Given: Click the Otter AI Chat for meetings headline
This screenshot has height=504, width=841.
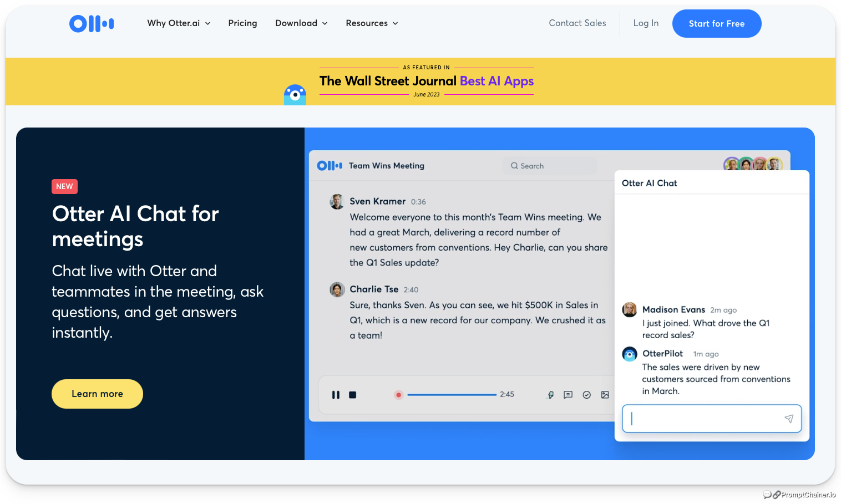Looking at the screenshot, I should tap(135, 226).
